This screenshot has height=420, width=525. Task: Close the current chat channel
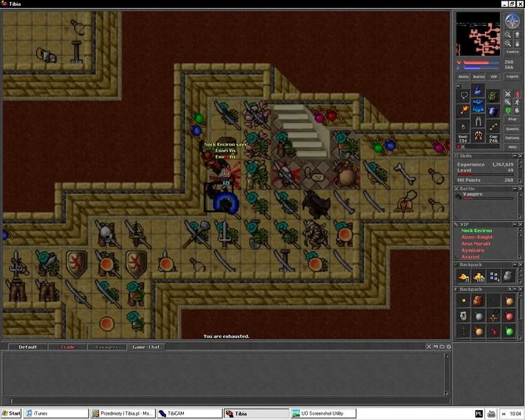[429, 347]
